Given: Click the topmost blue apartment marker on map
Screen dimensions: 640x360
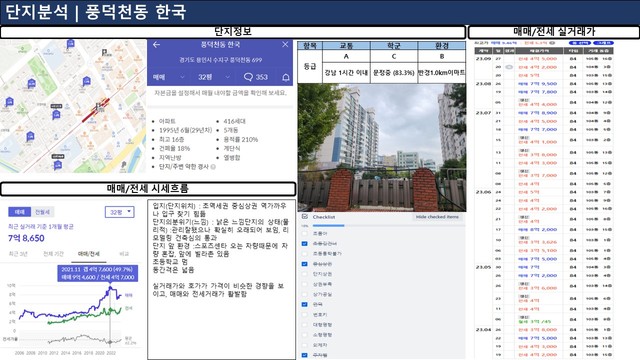Looking at the screenshot, I should [x=71, y=44].
